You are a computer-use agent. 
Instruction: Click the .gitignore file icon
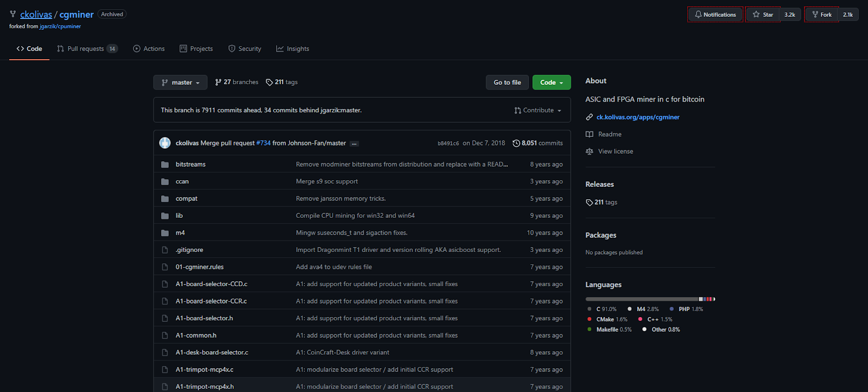[165, 250]
